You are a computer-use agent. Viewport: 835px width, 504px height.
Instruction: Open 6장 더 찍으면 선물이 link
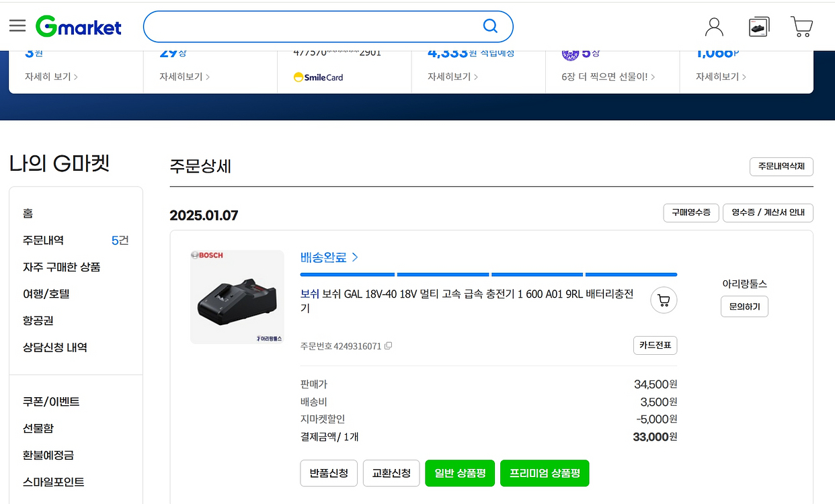[608, 77]
